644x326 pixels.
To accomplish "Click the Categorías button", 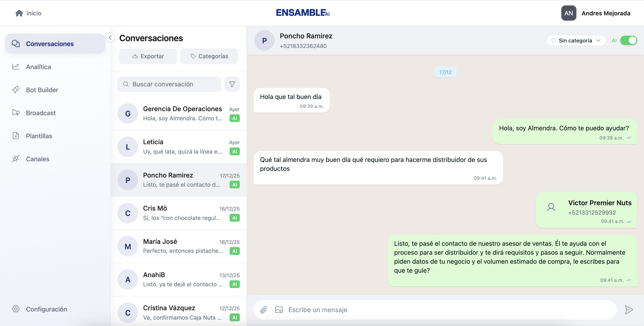I will pos(209,56).
